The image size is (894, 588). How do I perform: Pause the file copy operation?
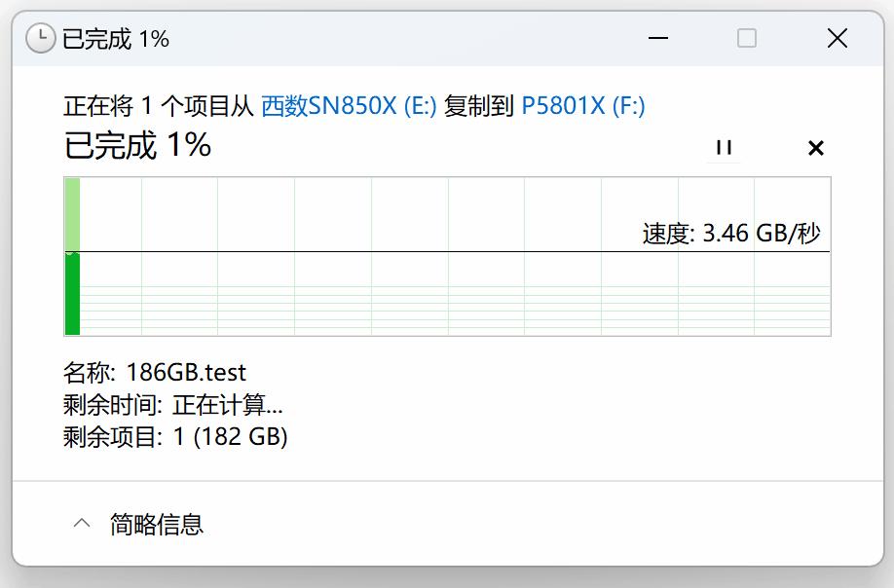coord(723,148)
